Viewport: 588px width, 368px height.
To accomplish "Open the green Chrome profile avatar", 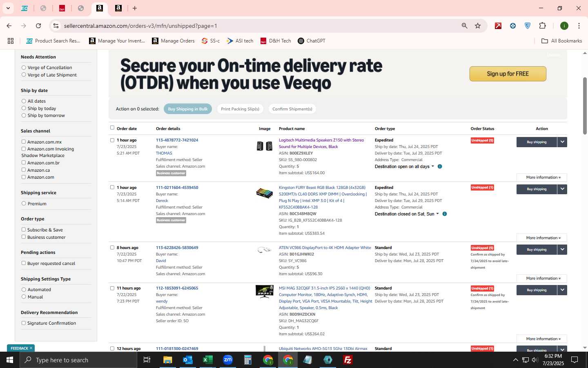I will [x=564, y=26].
